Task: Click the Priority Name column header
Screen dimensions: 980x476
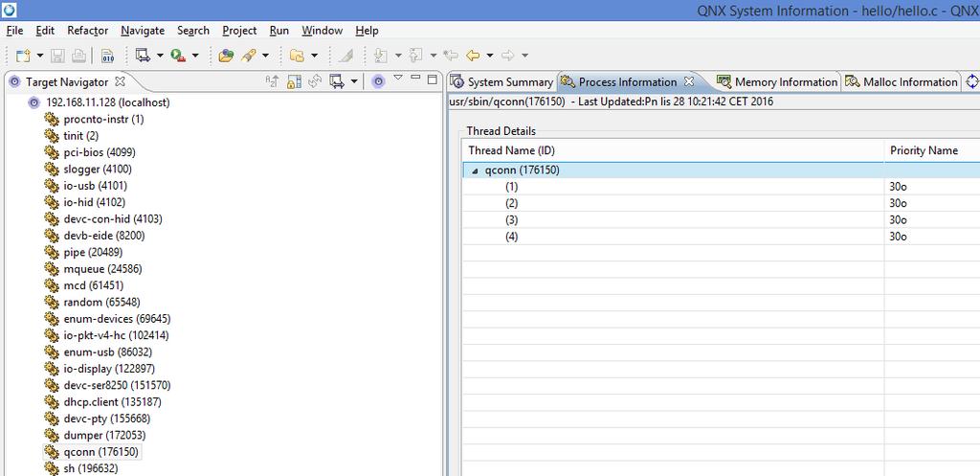Action: point(924,150)
